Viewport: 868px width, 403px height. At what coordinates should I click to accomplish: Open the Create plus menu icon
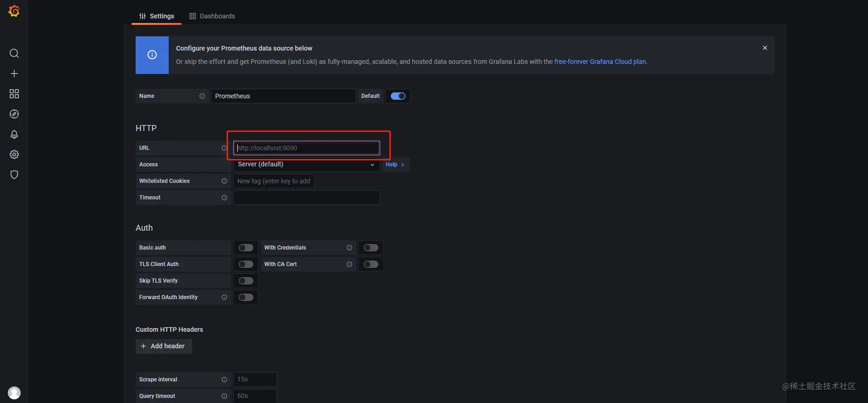coord(14,74)
